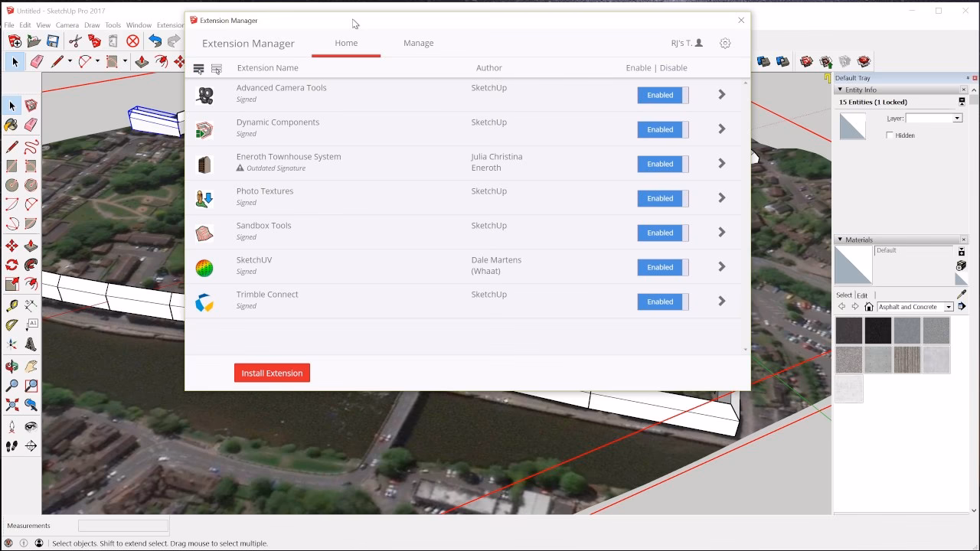Toggle Photo Textures Enabled switch
Viewport: 980px width, 551px height.
coord(663,198)
